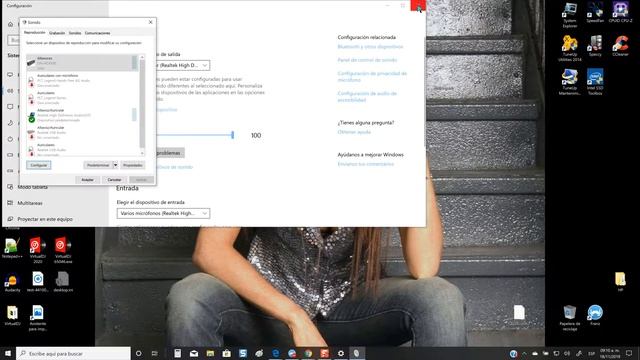640x360 pixels.
Task: Click playback device list scrollbar
Action: click(x=142, y=105)
